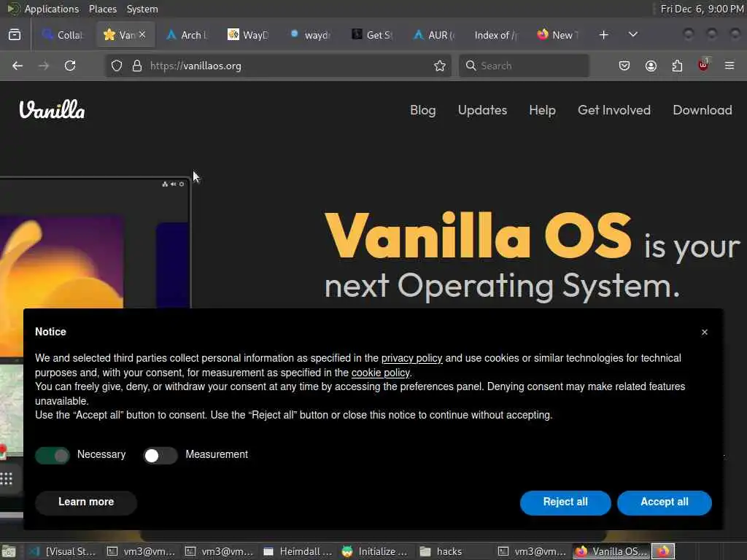Click the Firefox icon at taskbar end
This screenshot has width=747, height=560.
click(x=663, y=551)
